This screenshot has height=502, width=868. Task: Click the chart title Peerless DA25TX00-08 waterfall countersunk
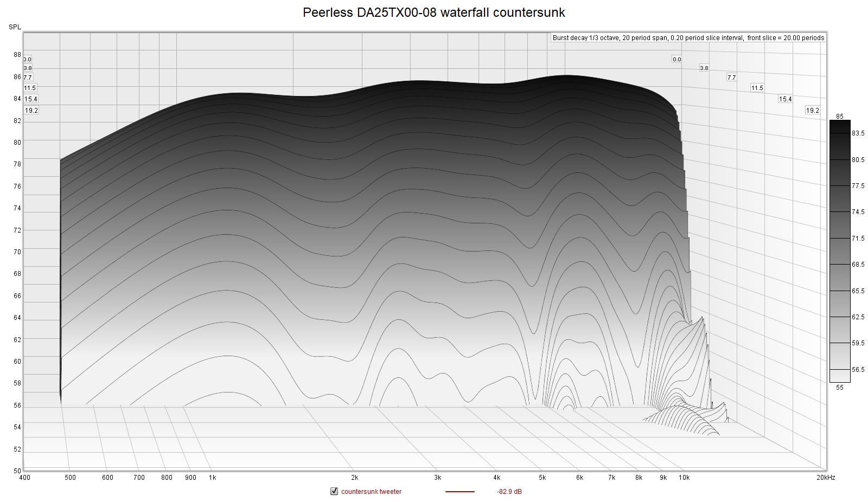tap(434, 12)
